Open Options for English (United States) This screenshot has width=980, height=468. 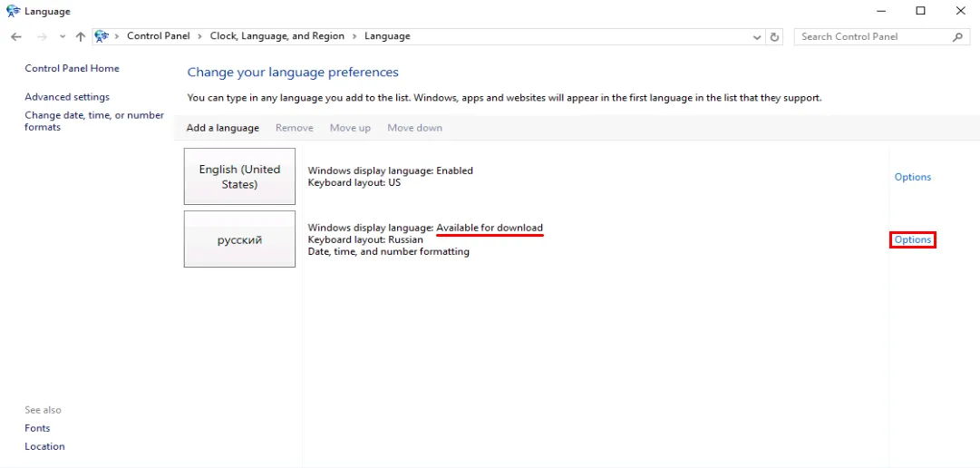[x=912, y=177]
